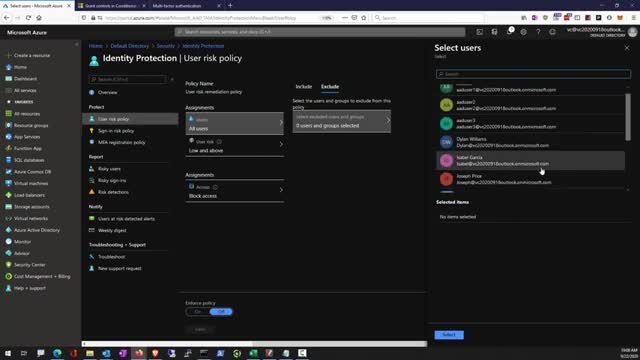Open Azure Cosmos DB in sidebar
The width and height of the screenshot is (640, 360).
point(27,172)
